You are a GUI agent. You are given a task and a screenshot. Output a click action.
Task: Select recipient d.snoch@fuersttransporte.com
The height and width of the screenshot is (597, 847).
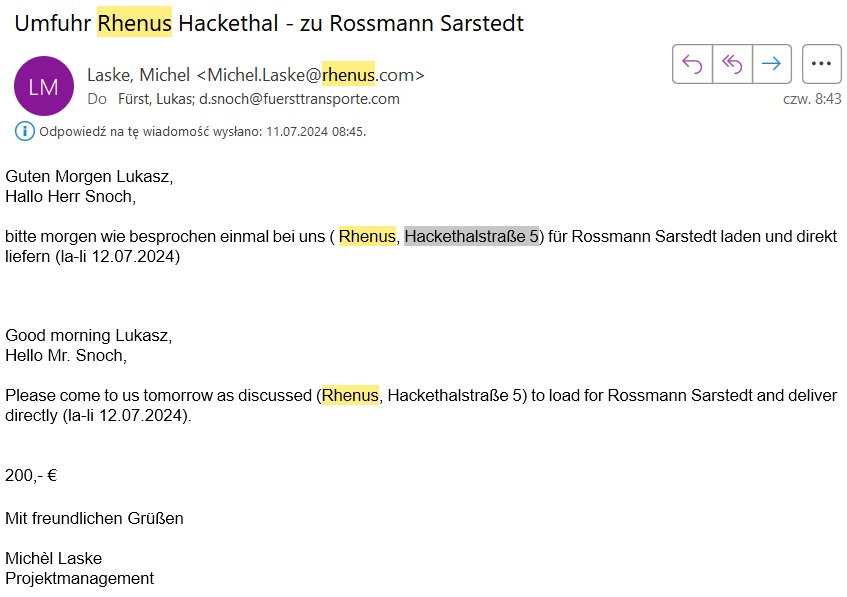[x=299, y=99]
